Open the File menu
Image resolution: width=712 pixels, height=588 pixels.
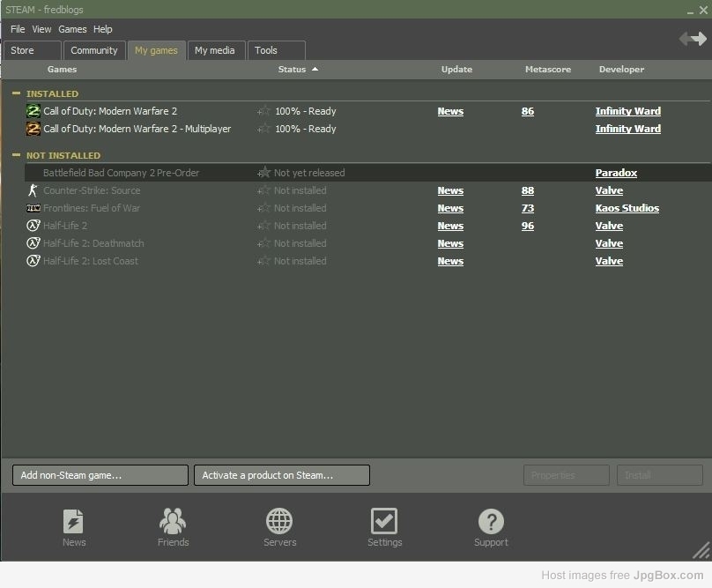[18, 29]
